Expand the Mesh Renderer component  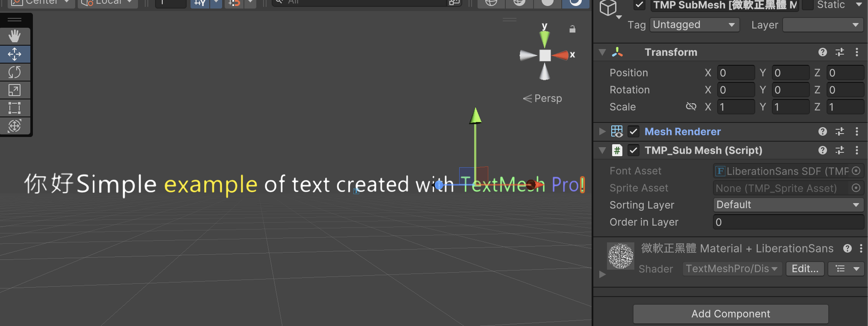[x=602, y=131]
